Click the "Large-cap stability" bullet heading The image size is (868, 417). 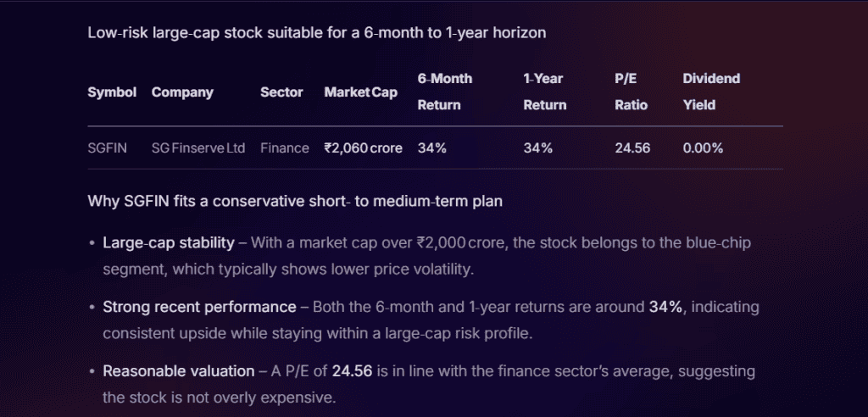pos(169,243)
